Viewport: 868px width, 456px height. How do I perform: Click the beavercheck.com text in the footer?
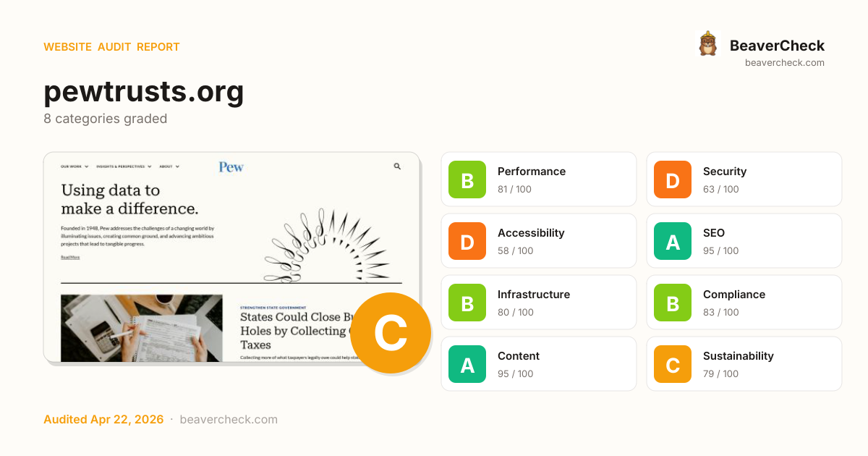pos(229,420)
